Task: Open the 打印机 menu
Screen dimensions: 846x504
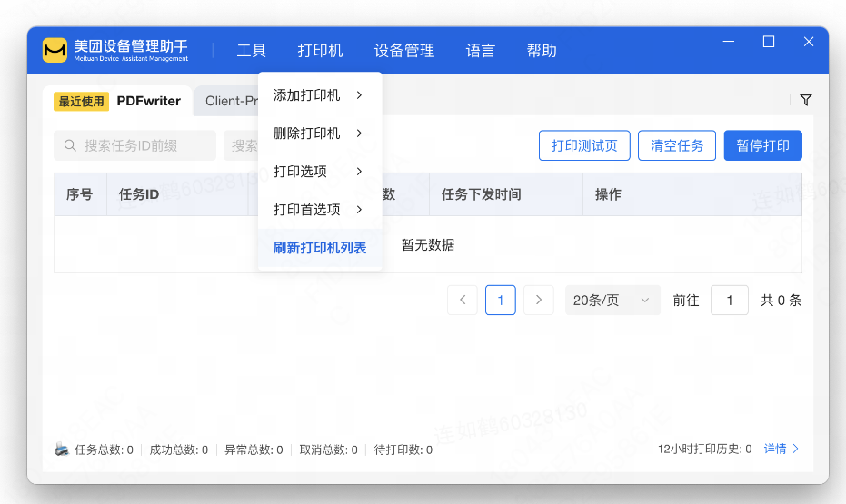Action: point(320,51)
